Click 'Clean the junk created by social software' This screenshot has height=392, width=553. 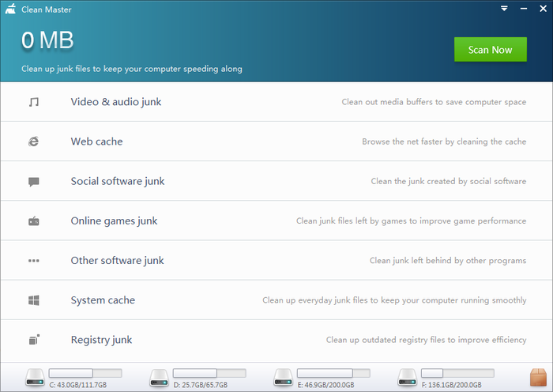coord(449,181)
